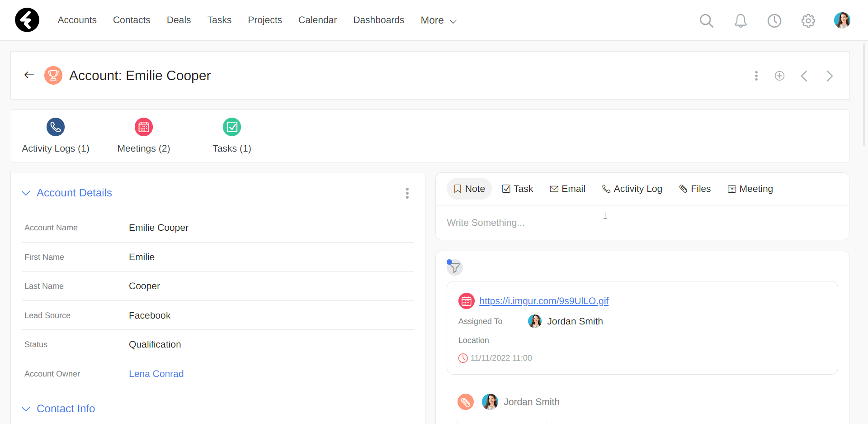Go back using the left arrow
Image resolution: width=868 pixels, height=424 pixels.
tap(29, 75)
